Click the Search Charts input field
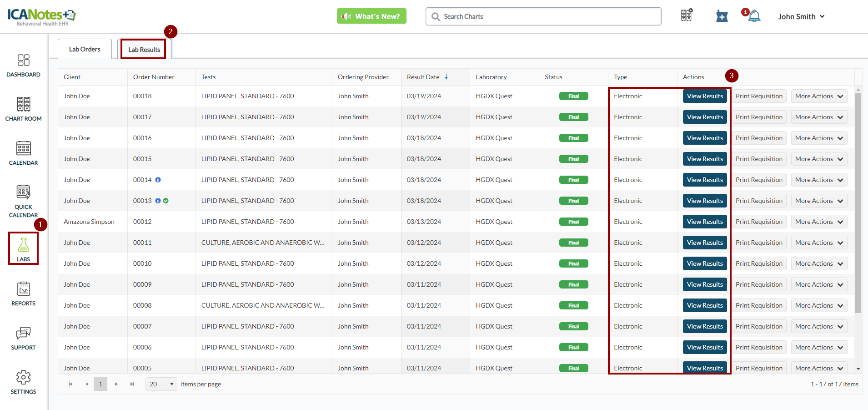This screenshot has width=868, height=410. (x=543, y=16)
